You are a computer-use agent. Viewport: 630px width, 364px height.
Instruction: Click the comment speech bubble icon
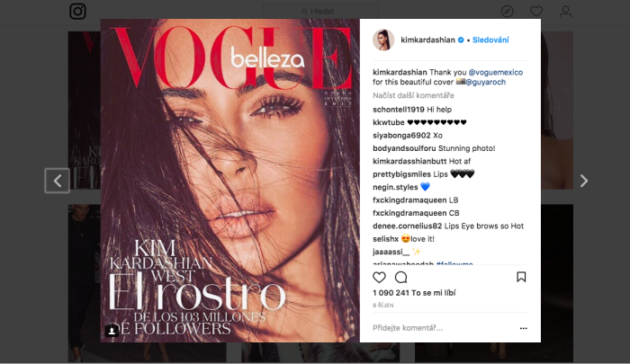[x=400, y=278]
